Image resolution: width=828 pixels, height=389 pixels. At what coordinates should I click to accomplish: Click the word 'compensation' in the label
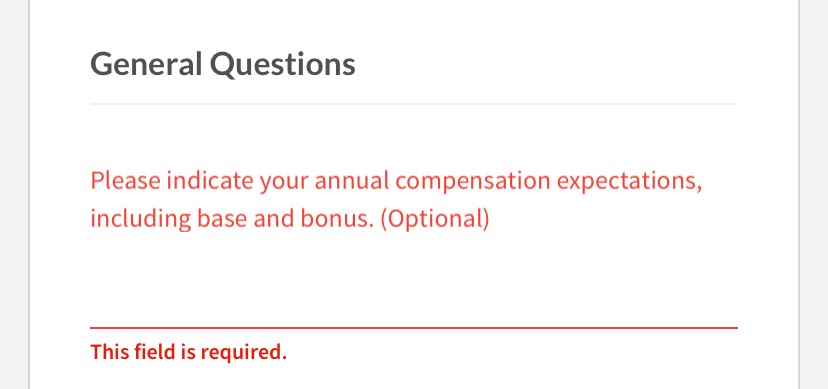coord(473,181)
